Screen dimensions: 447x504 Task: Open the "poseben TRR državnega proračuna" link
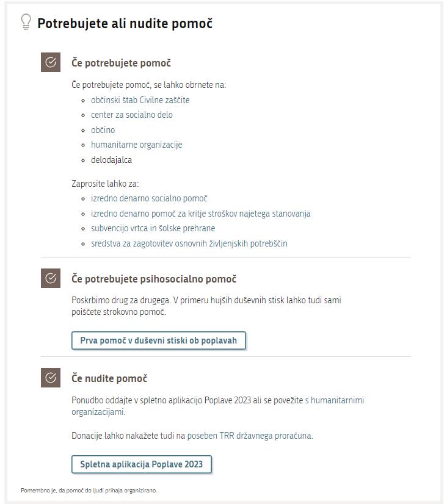249,436
